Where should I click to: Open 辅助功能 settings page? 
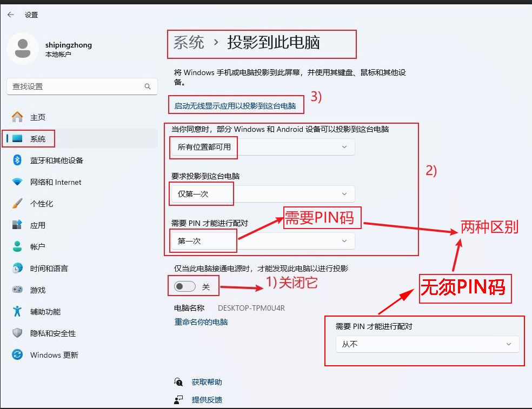pos(45,312)
